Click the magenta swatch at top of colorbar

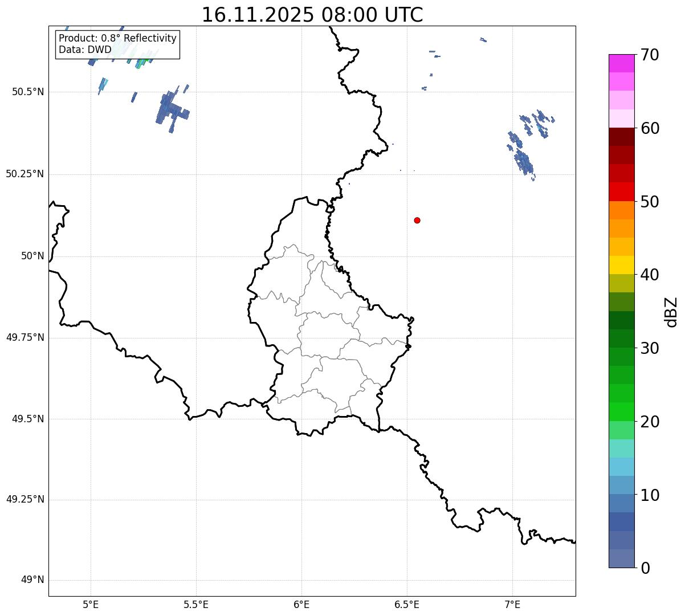tap(622, 63)
